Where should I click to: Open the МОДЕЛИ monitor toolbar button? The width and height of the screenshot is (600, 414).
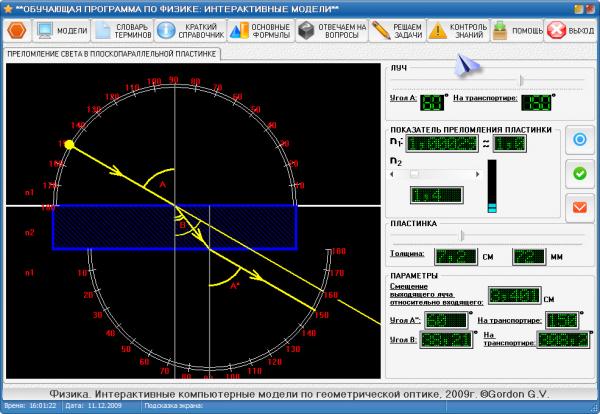(62, 31)
